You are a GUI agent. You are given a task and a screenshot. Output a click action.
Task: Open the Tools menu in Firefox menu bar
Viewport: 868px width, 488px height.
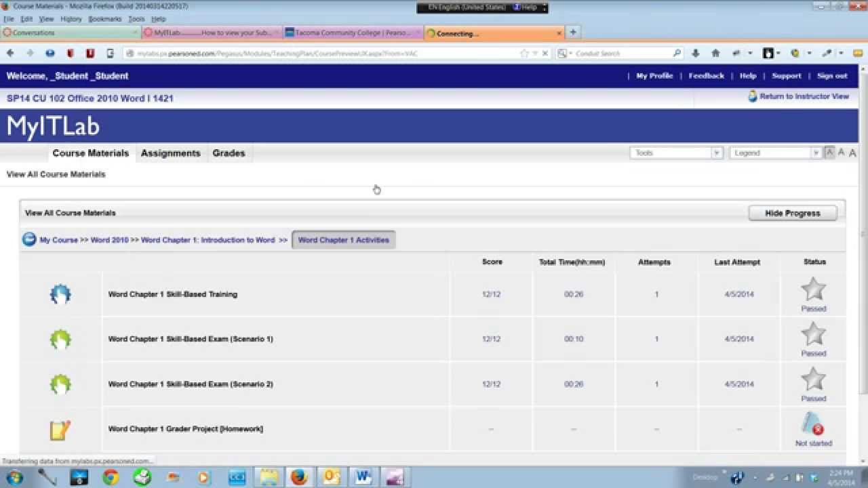136,19
